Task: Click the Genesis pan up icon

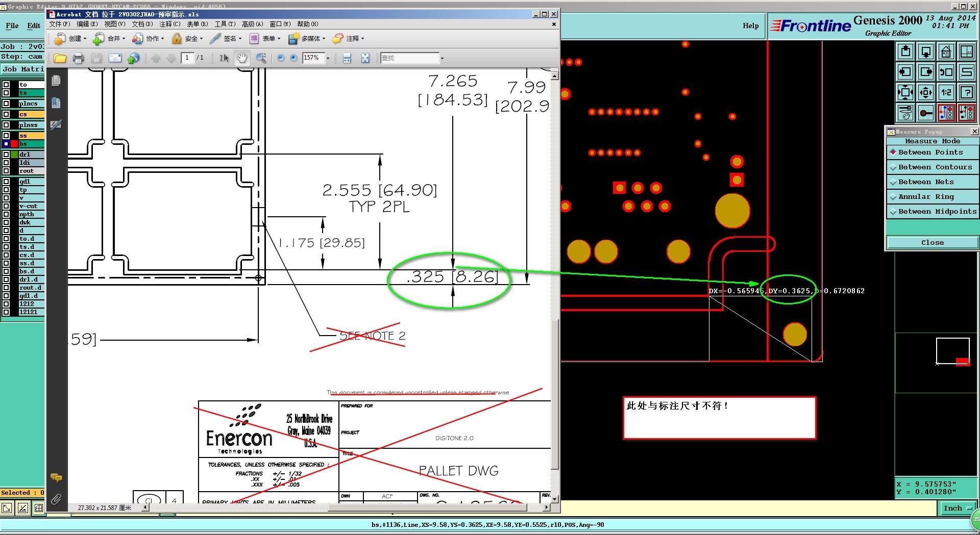Action: [x=905, y=52]
